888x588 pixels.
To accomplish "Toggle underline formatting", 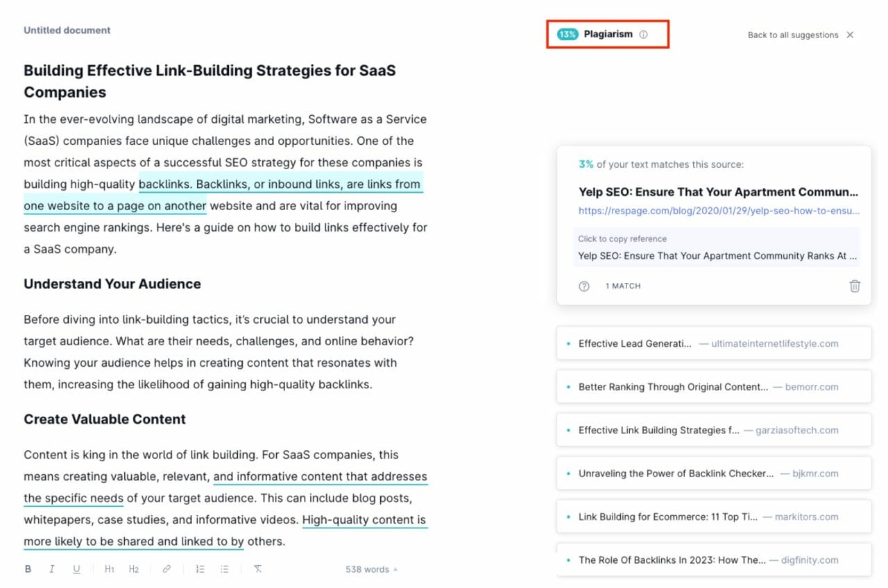I will [76, 569].
